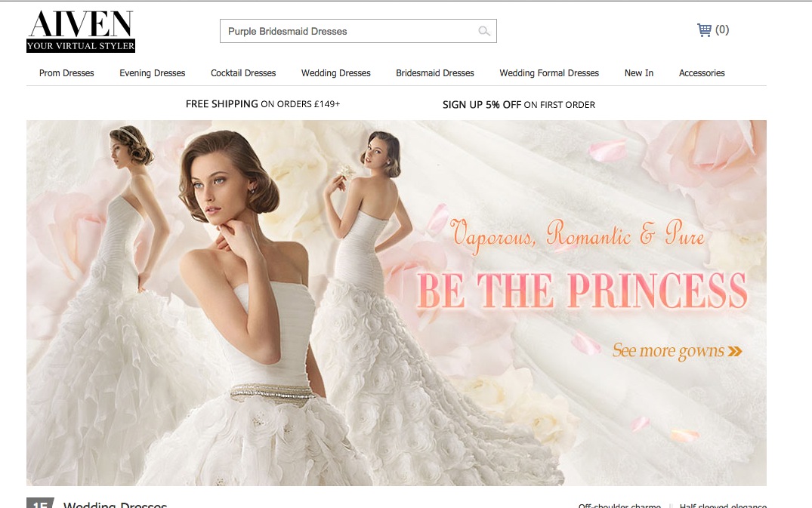Screen dimensions: 812x508
Task: Click the Half sleeved elegance link
Action: click(722, 506)
